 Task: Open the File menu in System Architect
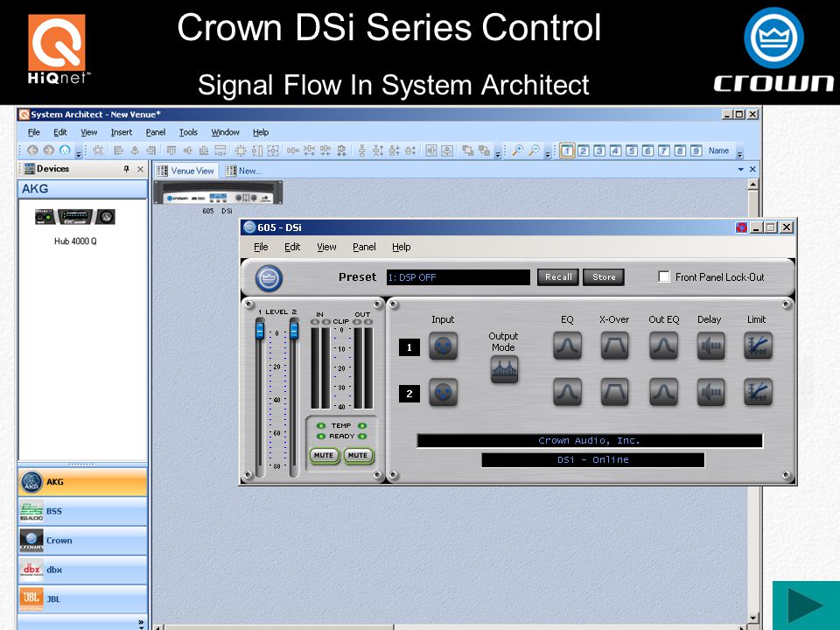point(34,132)
